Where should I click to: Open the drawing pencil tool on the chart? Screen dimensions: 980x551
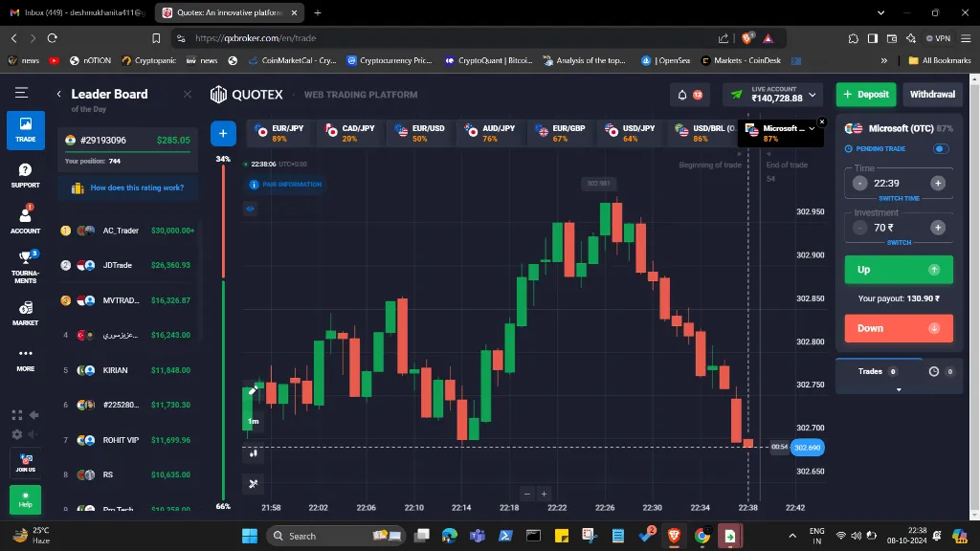(x=253, y=390)
